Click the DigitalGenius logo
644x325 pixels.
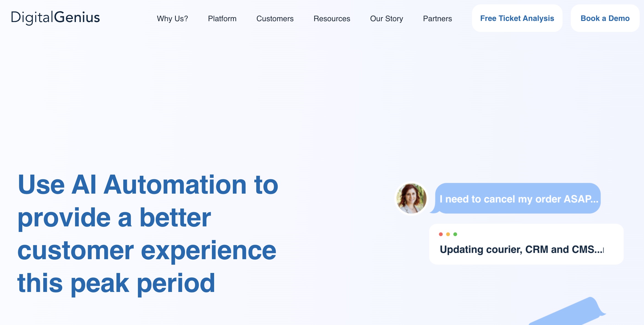pyautogui.click(x=55, y=18)
